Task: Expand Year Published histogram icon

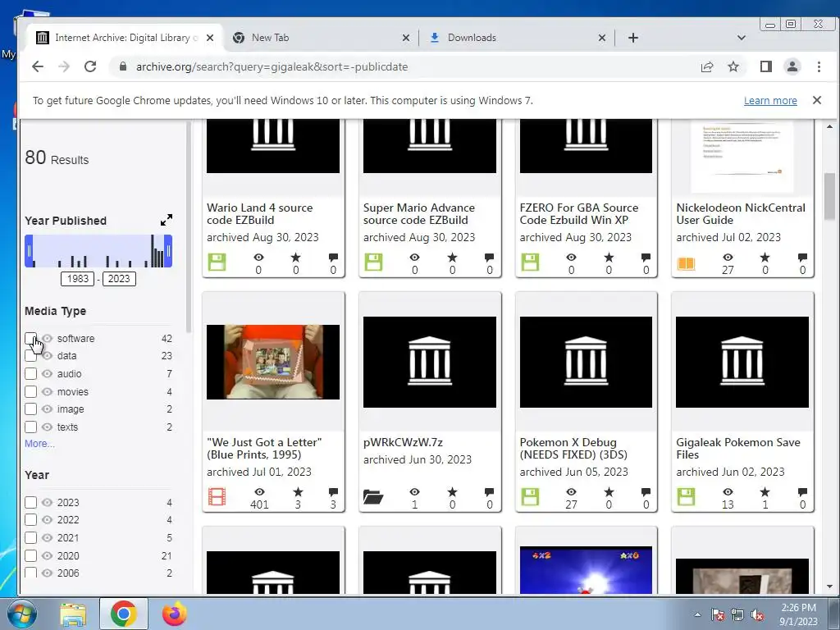Action: [166, 220]
